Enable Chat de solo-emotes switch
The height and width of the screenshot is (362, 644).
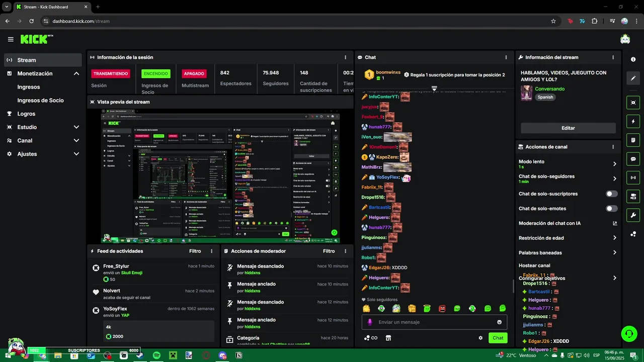[x=612, y=209]
